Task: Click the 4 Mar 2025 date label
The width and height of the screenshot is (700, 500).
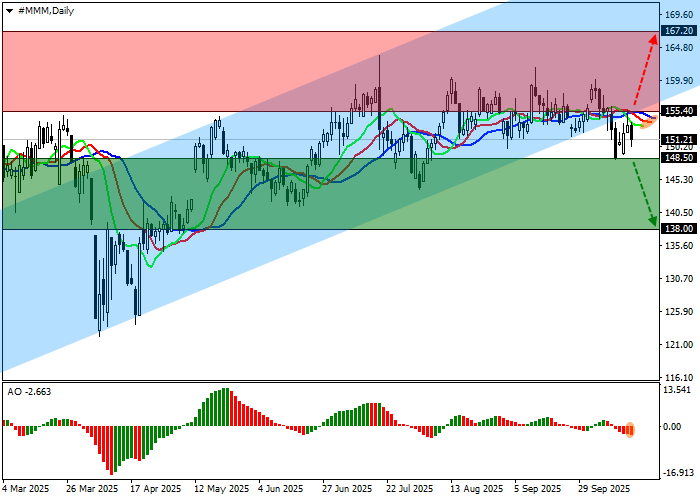Action: coord(26,489)
